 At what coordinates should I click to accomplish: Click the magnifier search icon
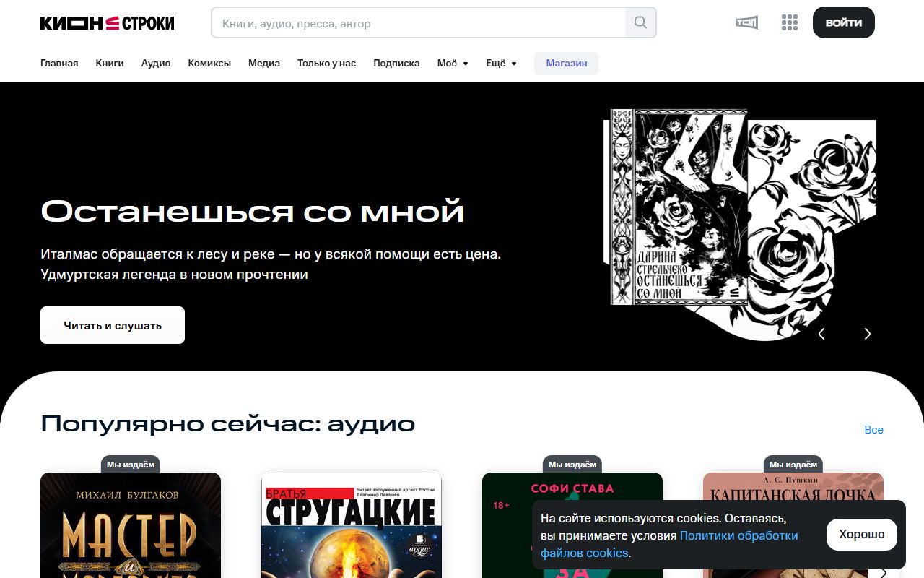click(x=640, y=22)
